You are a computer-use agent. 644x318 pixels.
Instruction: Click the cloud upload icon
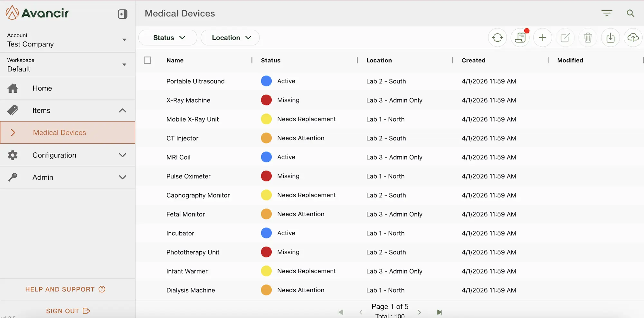[633, 38]
